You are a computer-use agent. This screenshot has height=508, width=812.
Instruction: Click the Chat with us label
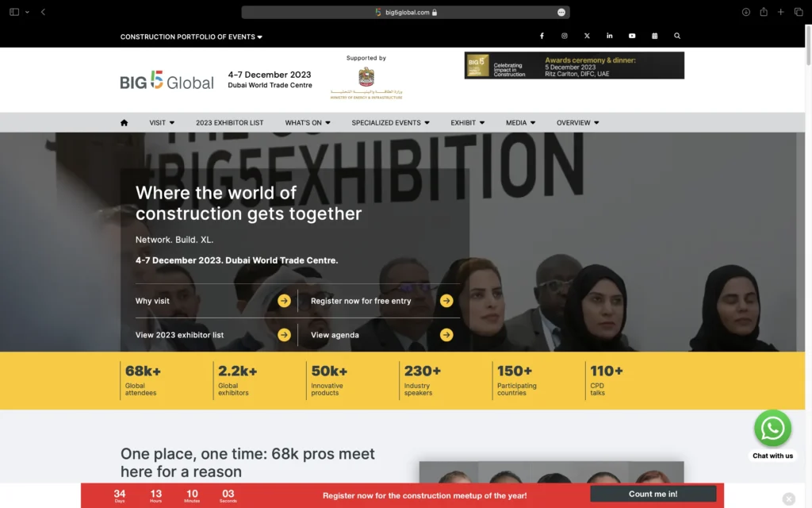point(772,456)
